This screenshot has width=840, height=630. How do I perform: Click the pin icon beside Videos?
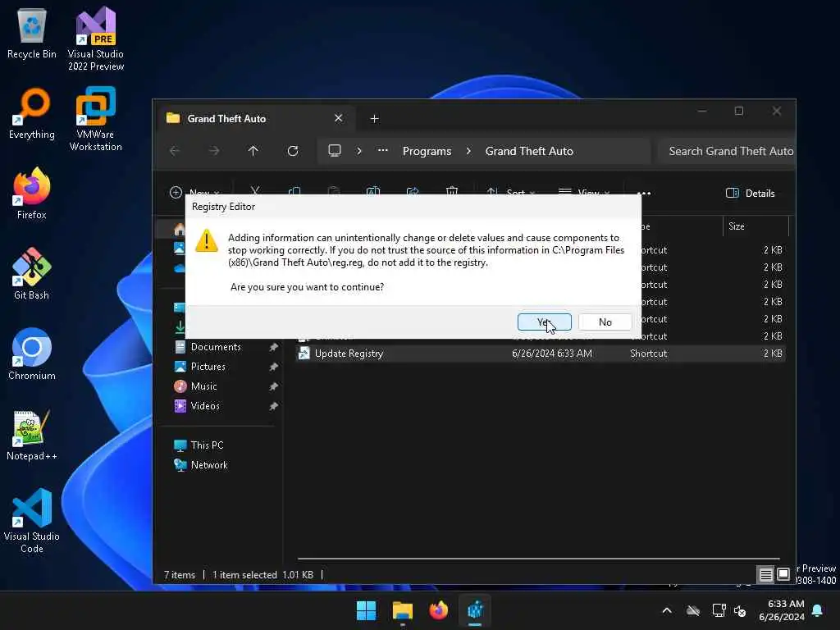click(273, 407)
